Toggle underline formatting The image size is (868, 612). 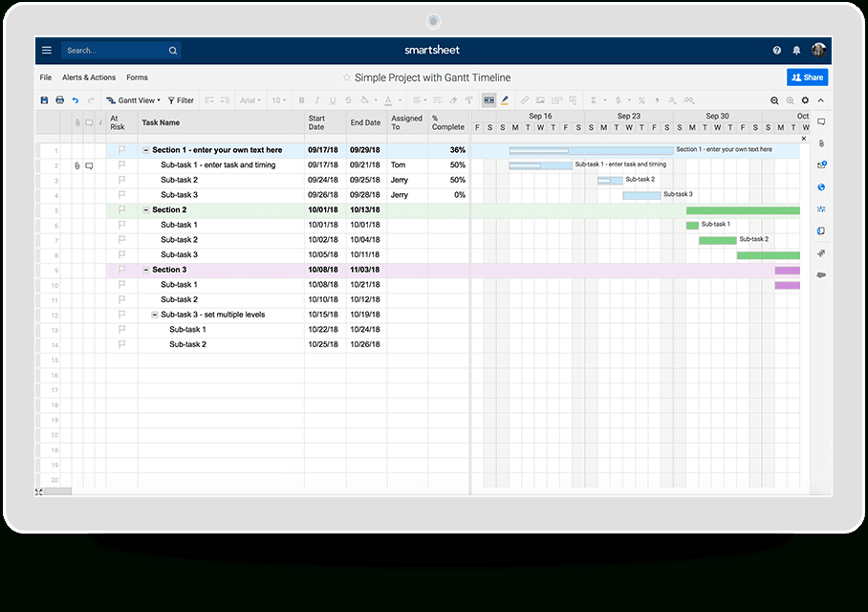pyautogui.click(x=333, y=100)
